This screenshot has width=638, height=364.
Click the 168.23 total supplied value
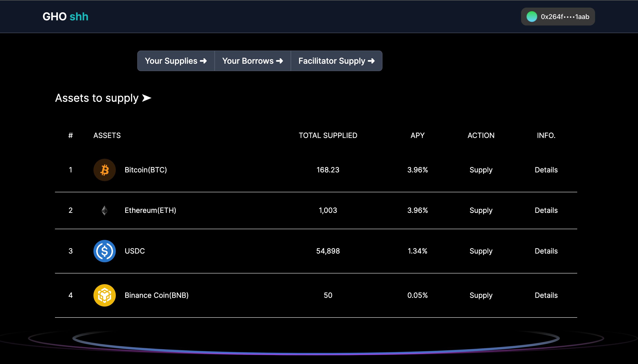tap(328, 170)
